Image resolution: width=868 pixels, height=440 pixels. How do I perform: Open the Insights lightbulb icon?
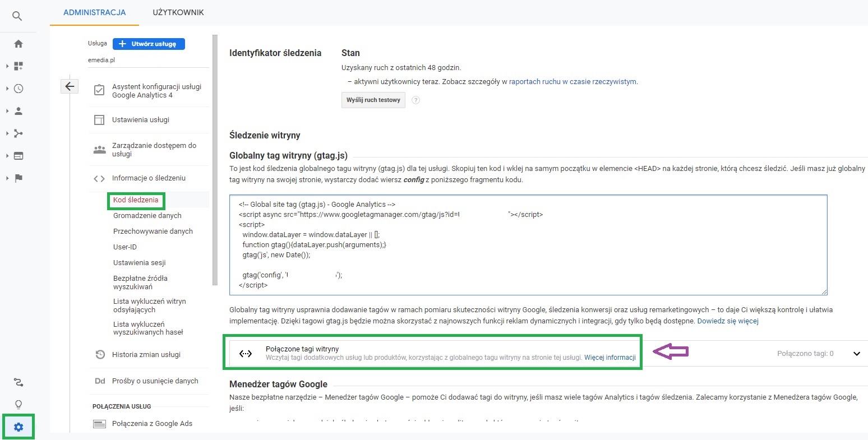coord(19,404)
